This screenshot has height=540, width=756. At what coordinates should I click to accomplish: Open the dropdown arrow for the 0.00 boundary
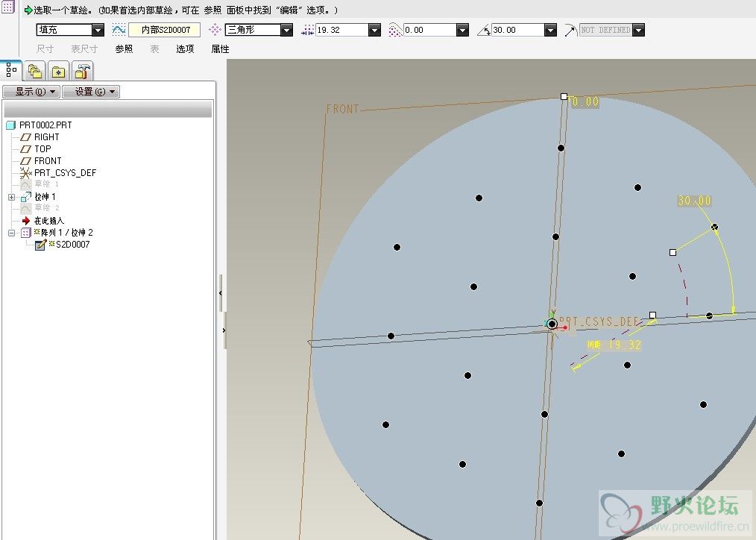462,30
